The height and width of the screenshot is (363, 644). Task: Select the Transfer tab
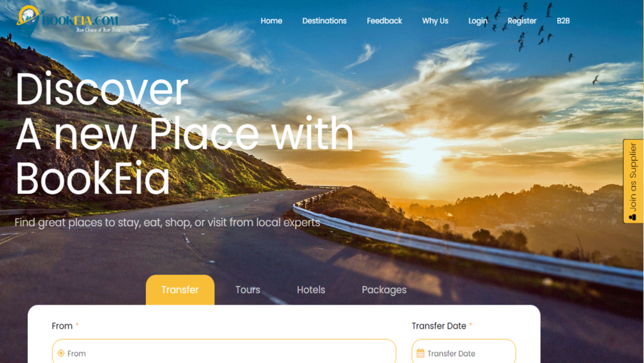pos(180,290)
